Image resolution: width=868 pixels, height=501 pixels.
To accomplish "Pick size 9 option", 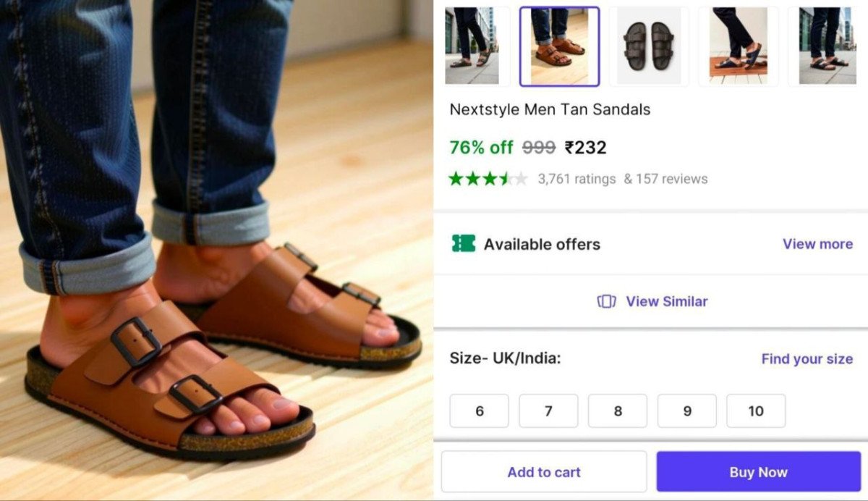I will click(x=686, y=411).
